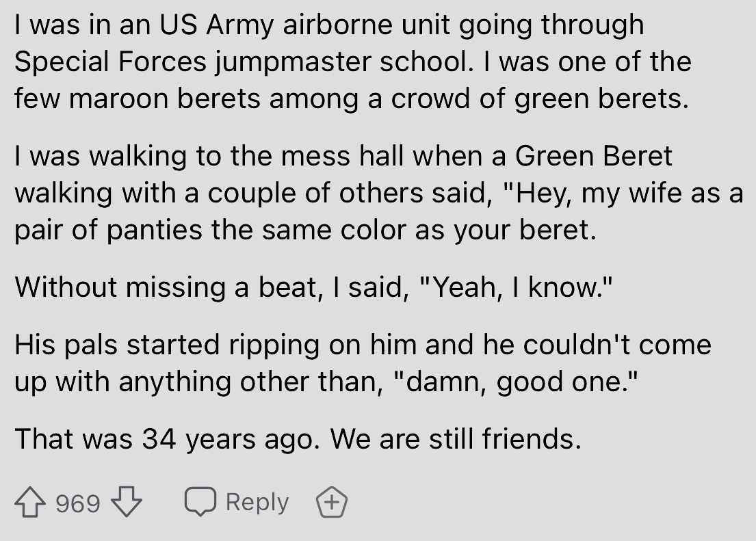This screenshot has width=756, height=541.
Task: Give an award using the plus badge icon
Action: click(x=331, y=504)
